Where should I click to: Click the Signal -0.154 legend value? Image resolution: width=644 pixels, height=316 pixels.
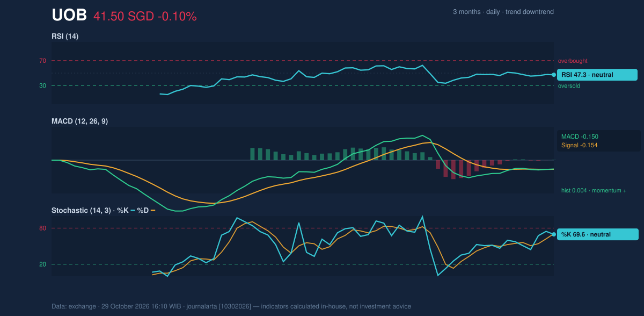580,145
